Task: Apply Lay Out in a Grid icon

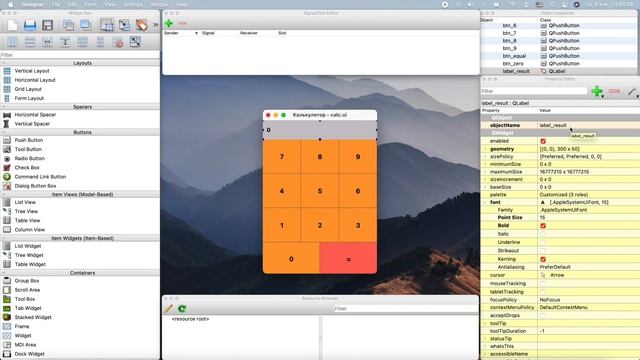Action: pyautogui.click(x=82, y=42)
